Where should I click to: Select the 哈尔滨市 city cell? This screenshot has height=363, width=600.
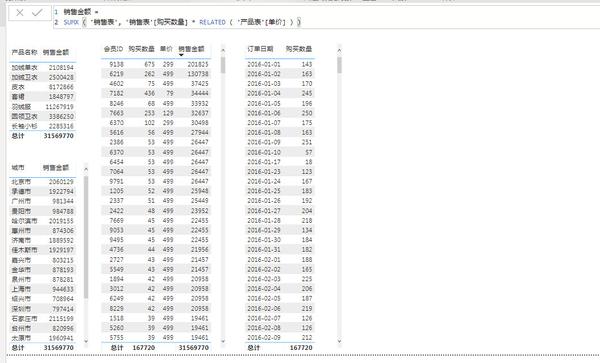coord(24,221)
